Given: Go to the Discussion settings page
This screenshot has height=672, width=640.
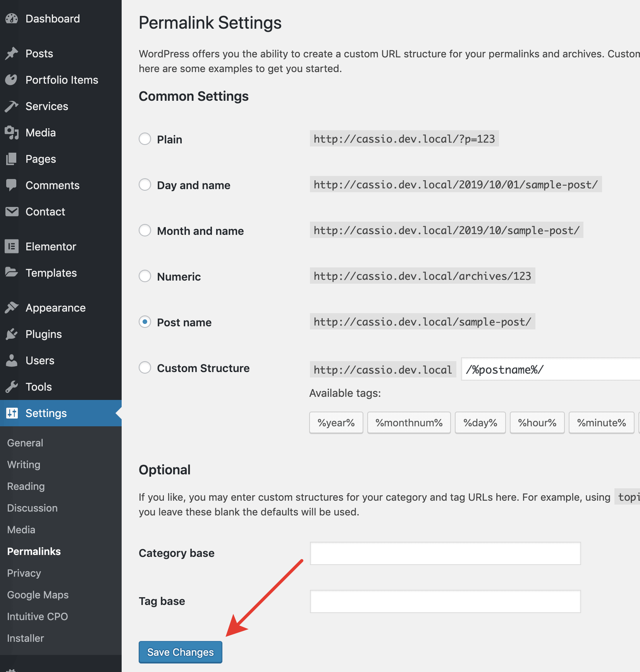Looking at the screenshot, I should tap(32, 508).
